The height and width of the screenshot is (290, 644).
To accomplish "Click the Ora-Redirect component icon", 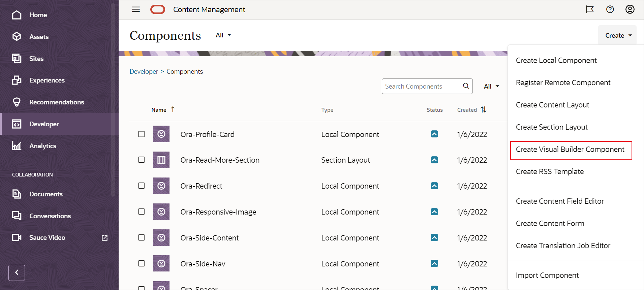I will pyautogui.click(x=161, y=186).
